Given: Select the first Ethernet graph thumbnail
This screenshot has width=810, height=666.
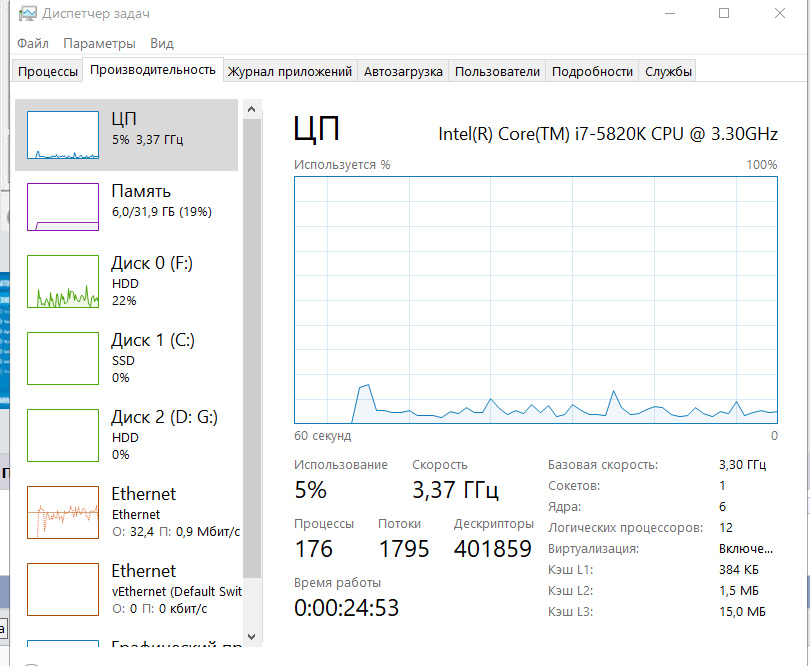Looking at the screenshot, I should pos(63,513).
